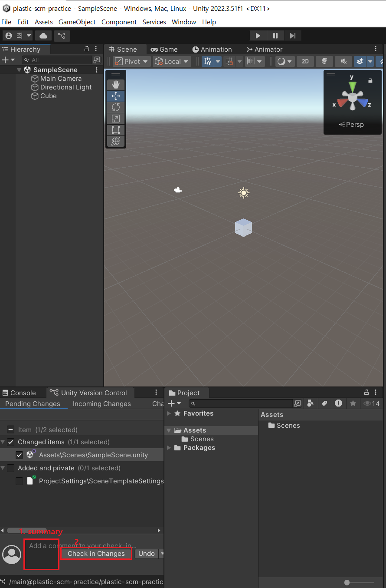Click the blue Z axis on gizmo
This screenshot has width=386, height=588.
[363, 103]
